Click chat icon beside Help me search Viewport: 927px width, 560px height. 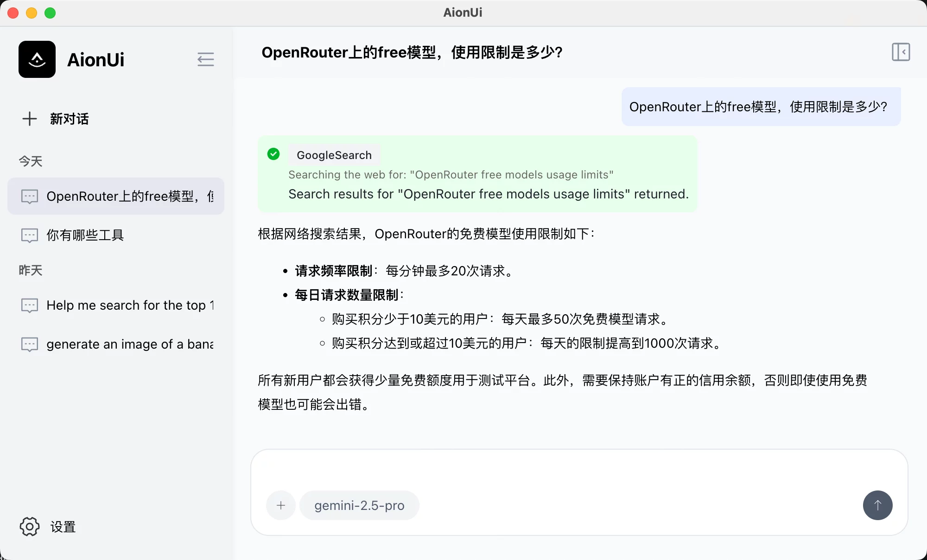point(30,305)
